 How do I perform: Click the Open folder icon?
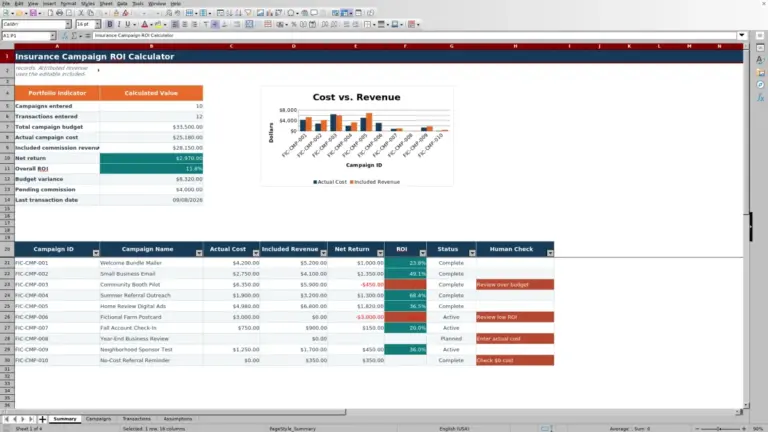19,13
